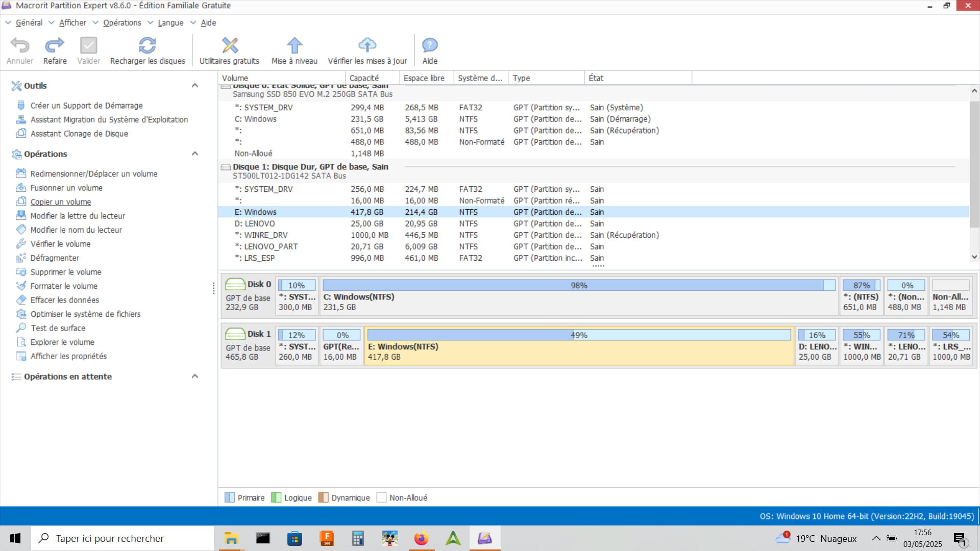Open the Afficher menu

(x=72, y=22)
